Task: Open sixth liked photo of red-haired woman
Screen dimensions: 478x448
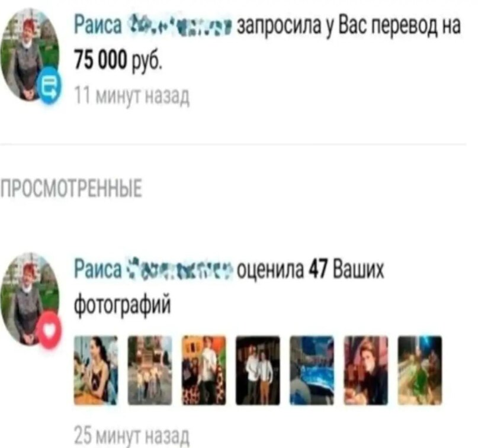Action: (366, 370)
